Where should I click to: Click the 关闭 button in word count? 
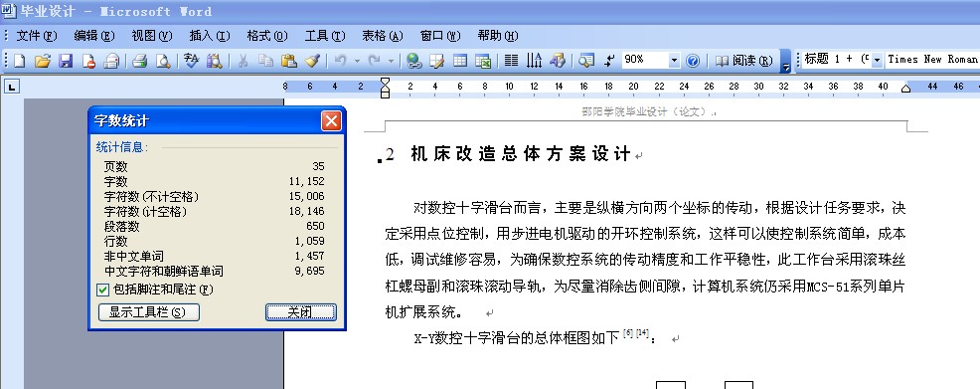(300, 312)
